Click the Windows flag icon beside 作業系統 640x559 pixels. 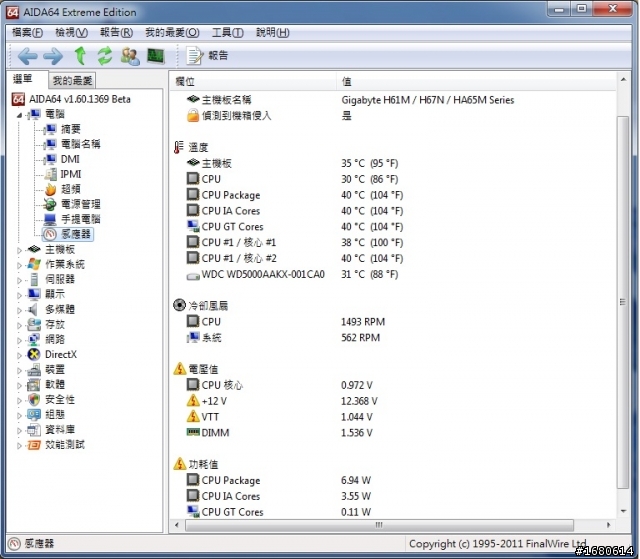pos(34,264)
